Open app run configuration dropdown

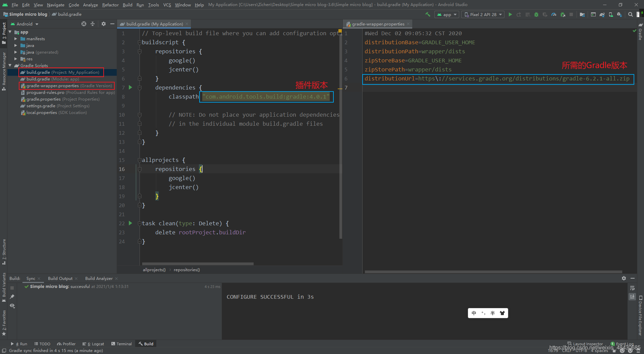[446, 14]
